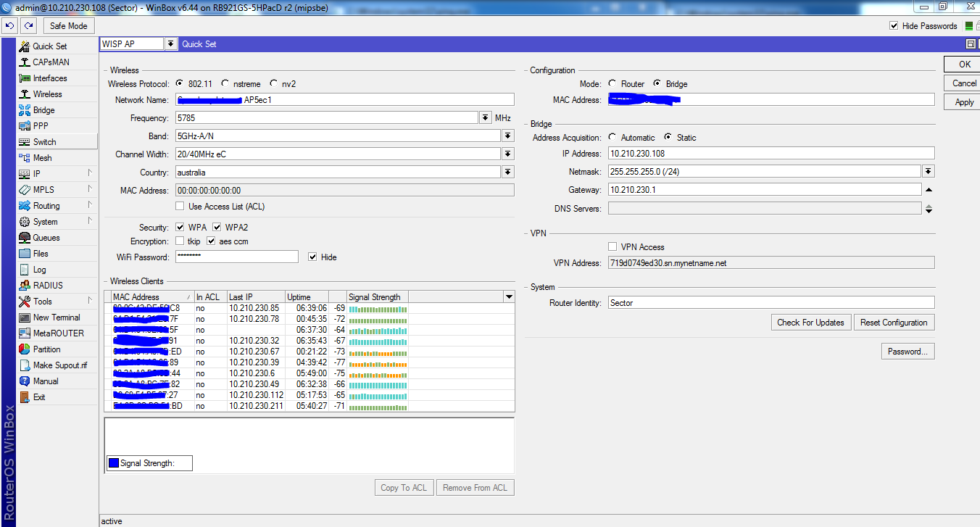Launch New Terminal from the sidebar
The image size is (980, 527).
[57, 318]
